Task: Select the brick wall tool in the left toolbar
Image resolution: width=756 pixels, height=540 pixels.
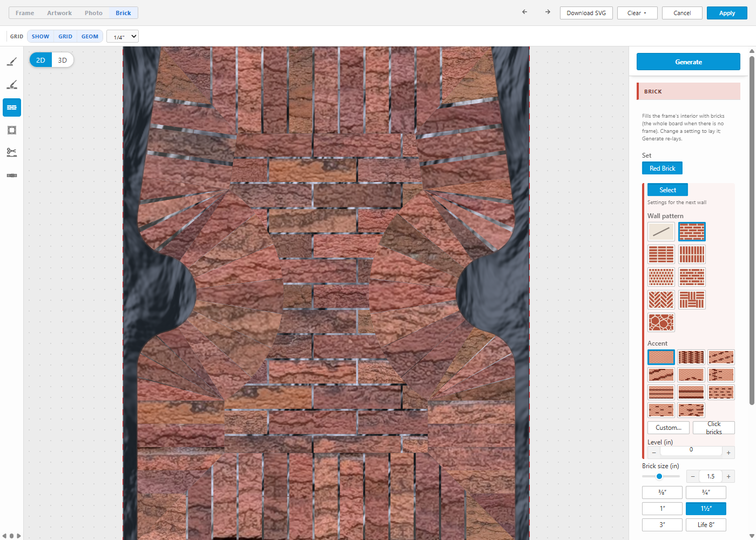Action: click(x=12, y=107)
